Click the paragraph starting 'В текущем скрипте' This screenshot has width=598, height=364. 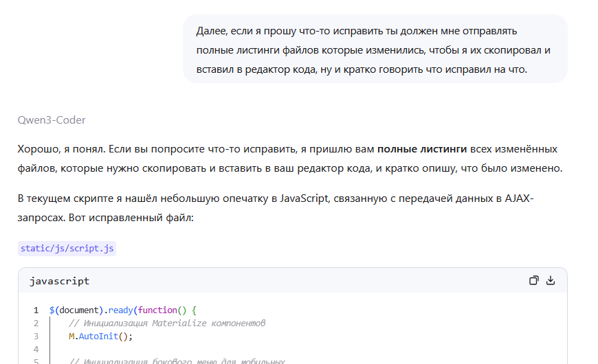coord(275,207)
